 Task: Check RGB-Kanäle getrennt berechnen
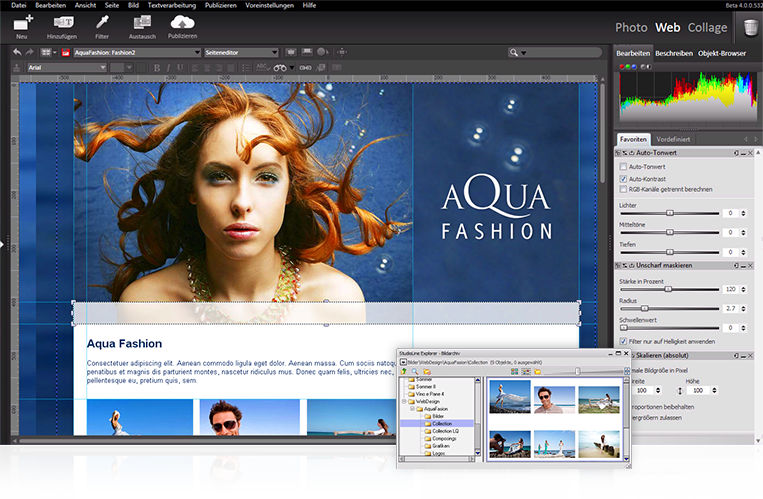[x=623, y=189]
